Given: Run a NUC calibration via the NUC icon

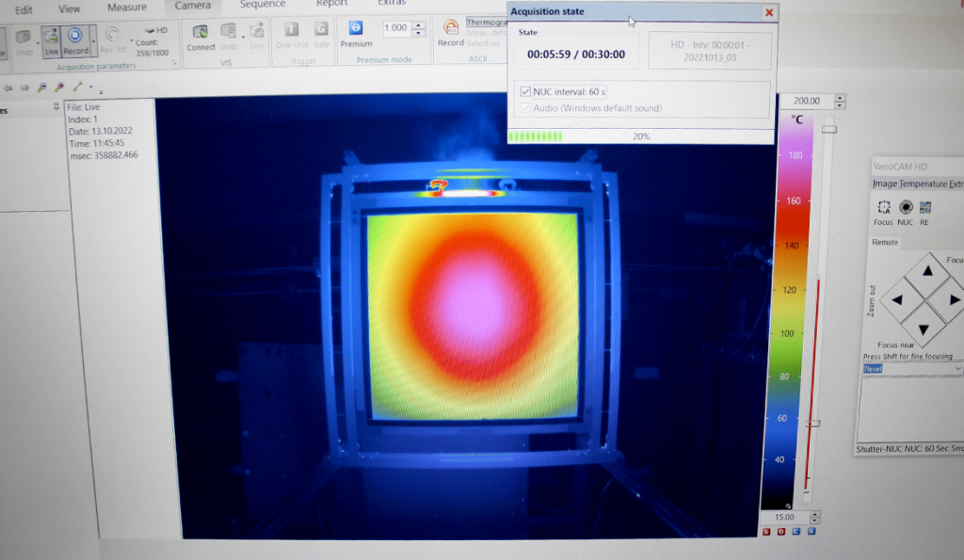Looking at the screenshot, I should [x=906, y=208].
